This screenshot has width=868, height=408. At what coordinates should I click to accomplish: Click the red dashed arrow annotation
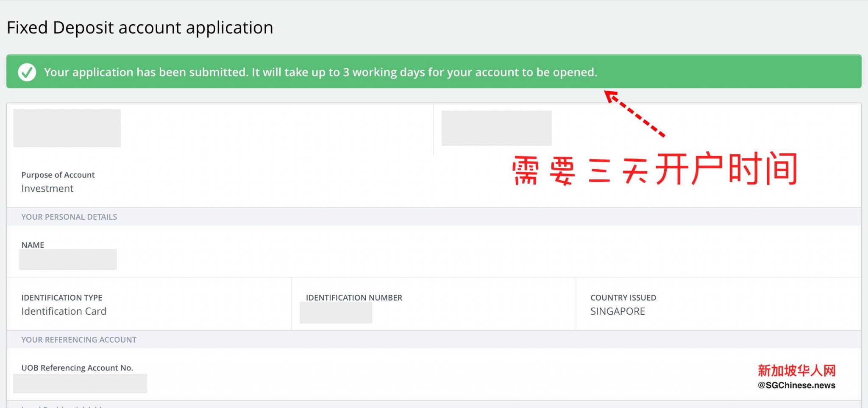634,114
